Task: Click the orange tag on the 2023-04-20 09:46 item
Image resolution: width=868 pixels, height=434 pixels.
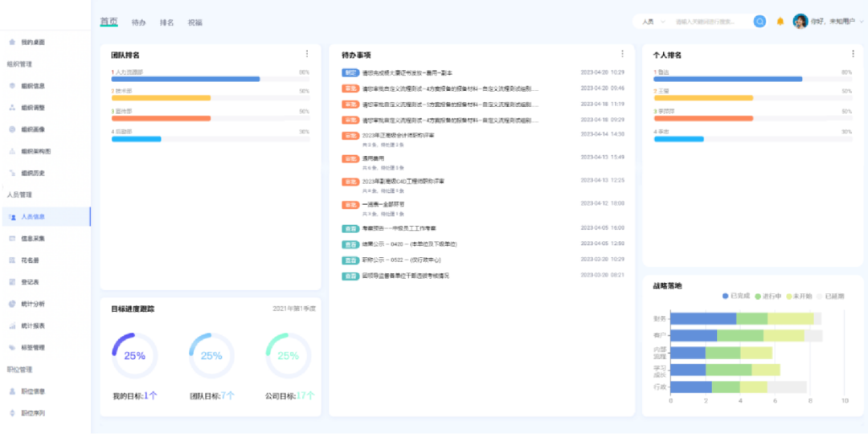Action: pos(350,88)
